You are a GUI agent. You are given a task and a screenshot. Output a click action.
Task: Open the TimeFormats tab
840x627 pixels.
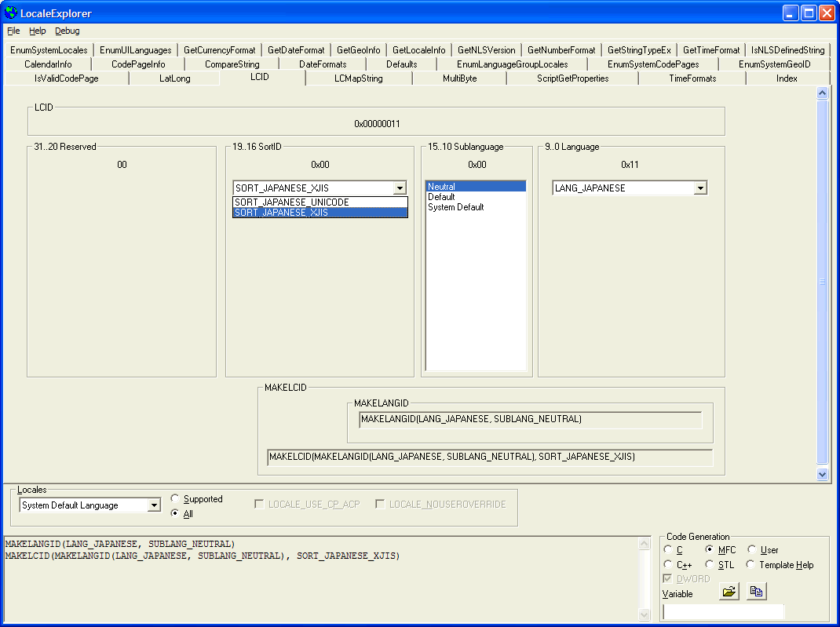pyautogui.click(x=692, y=78)
